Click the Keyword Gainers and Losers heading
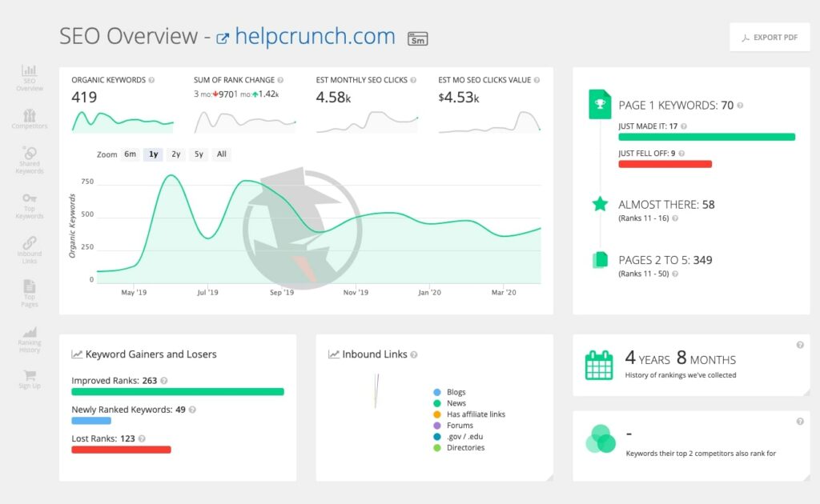820x504 pixels. click(x=151, y=354)
